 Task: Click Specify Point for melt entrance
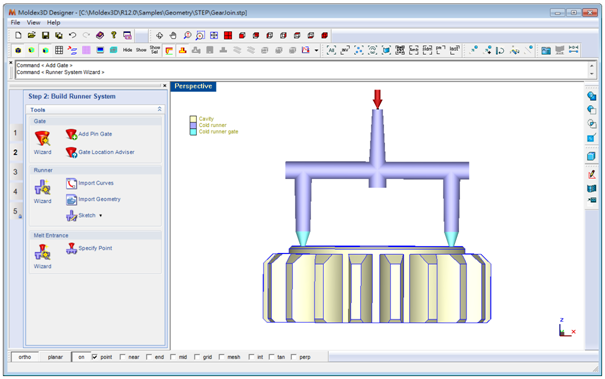(89, 248)
